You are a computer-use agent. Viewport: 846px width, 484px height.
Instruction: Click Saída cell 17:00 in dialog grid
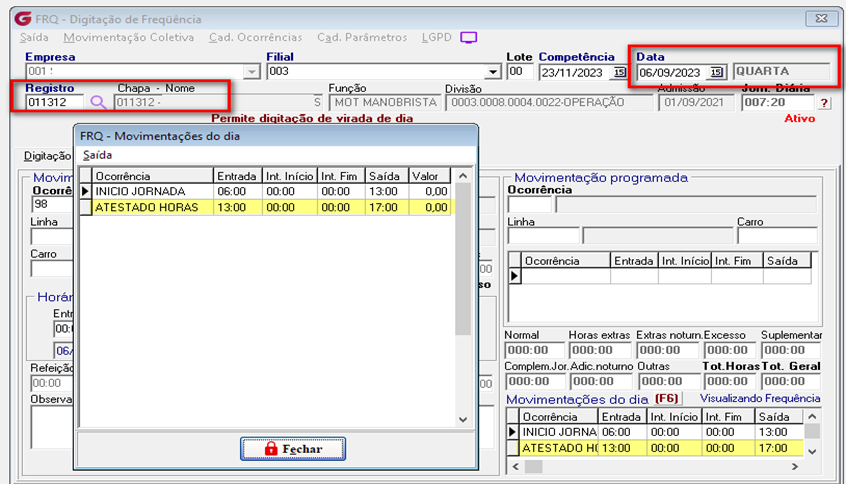pos(386,207)
